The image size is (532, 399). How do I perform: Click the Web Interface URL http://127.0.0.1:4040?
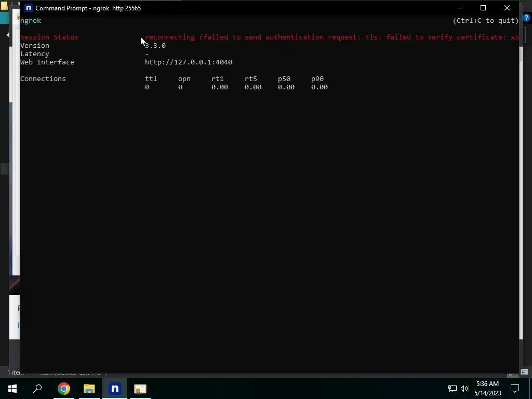188,62
